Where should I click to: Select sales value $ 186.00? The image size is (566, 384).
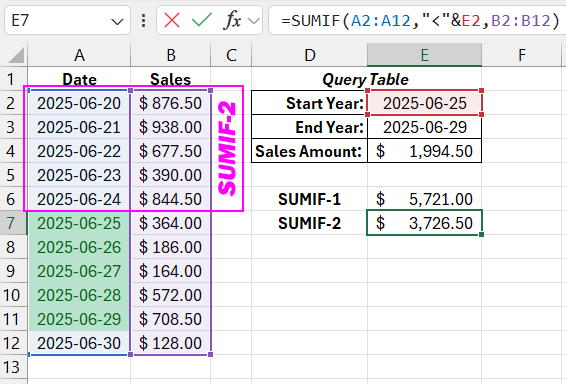pos(170,247)
